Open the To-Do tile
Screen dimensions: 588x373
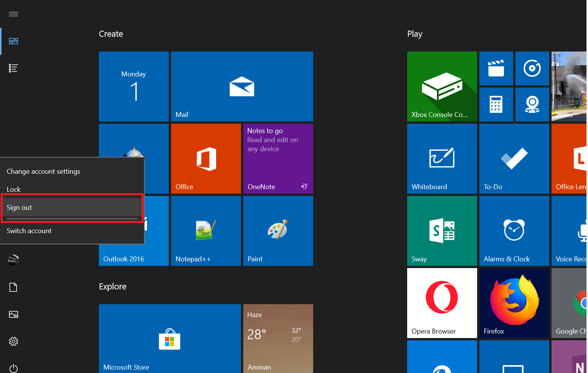514,159
